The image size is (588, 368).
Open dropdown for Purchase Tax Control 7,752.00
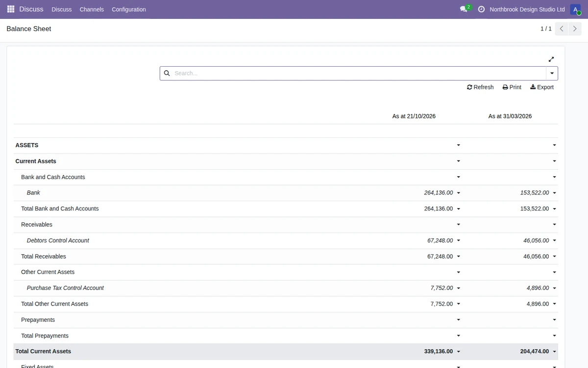(459, 289)
